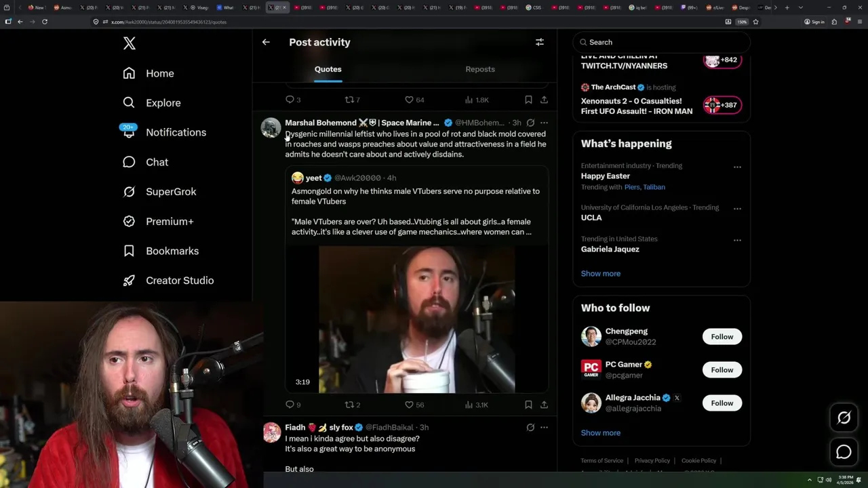Join The ArchCast space with +387

coord(723,105)
